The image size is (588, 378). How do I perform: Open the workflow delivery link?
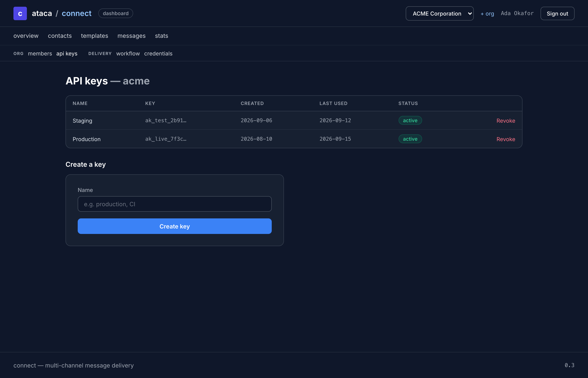click(128, 54)
